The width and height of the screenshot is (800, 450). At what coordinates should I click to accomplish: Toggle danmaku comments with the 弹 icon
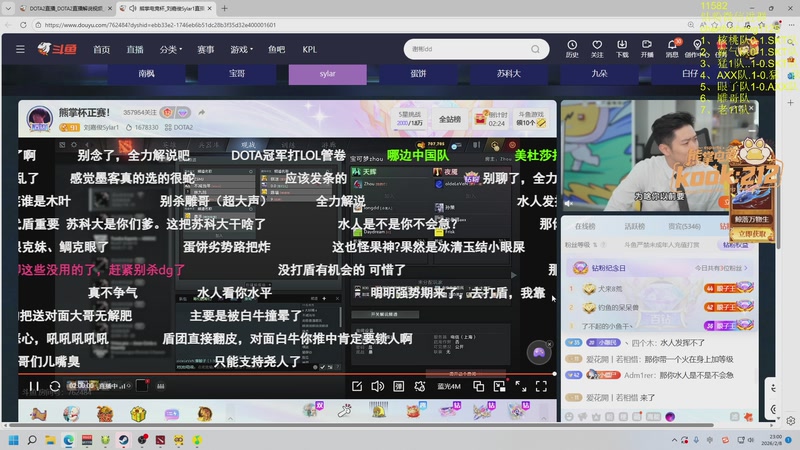coord(398,386)
